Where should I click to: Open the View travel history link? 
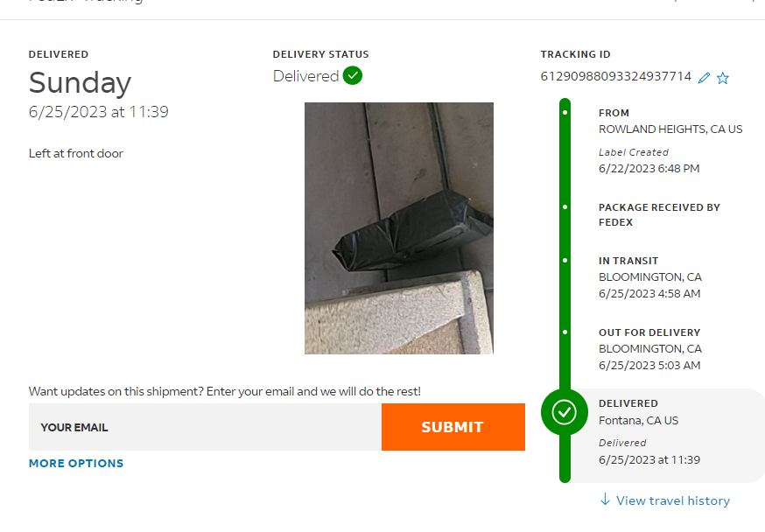673,500
